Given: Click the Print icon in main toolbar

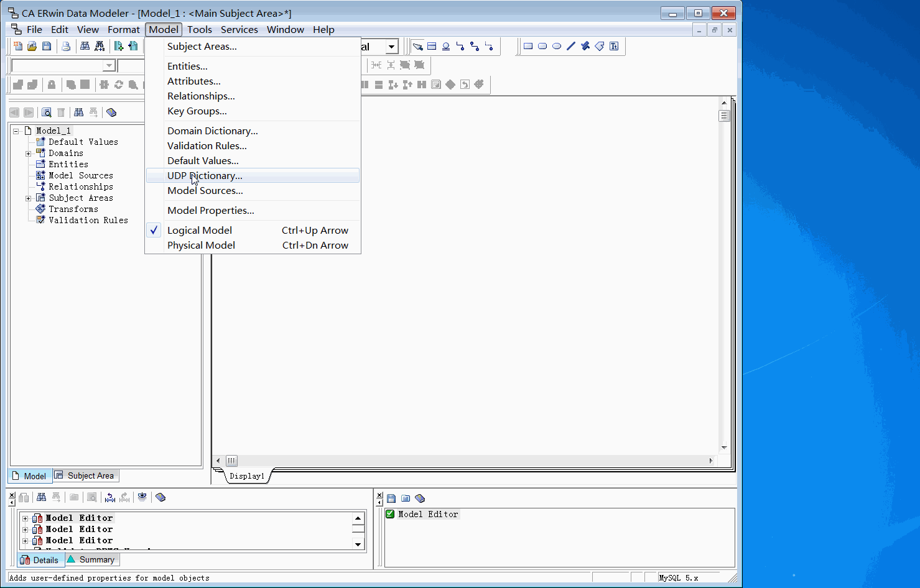Looking at the screenshot, I should pyautogui.click(x=66, y=46).
